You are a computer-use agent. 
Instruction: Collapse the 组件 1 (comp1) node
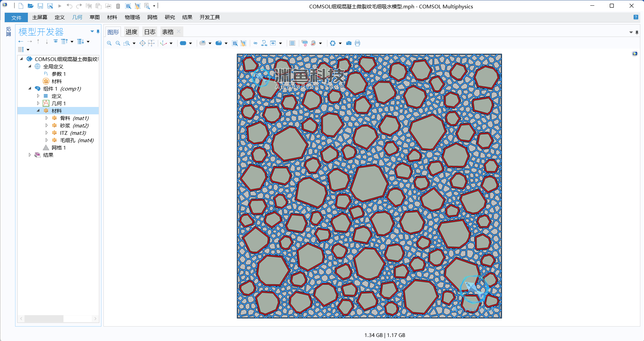[x=30, y=89]
